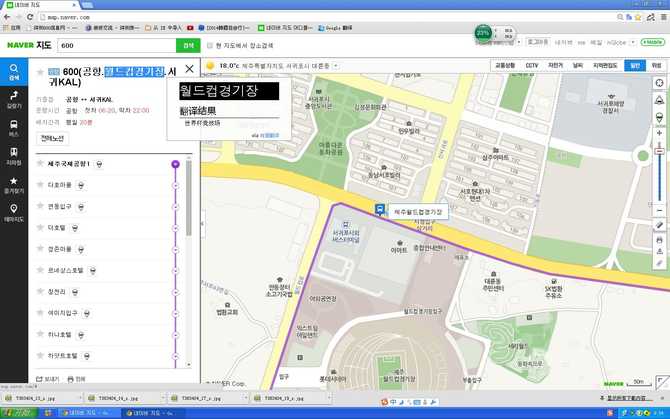Open the 길찾기 directions sidebar icon
Screen dimensions: 670x419
click(x=13, y=98)
